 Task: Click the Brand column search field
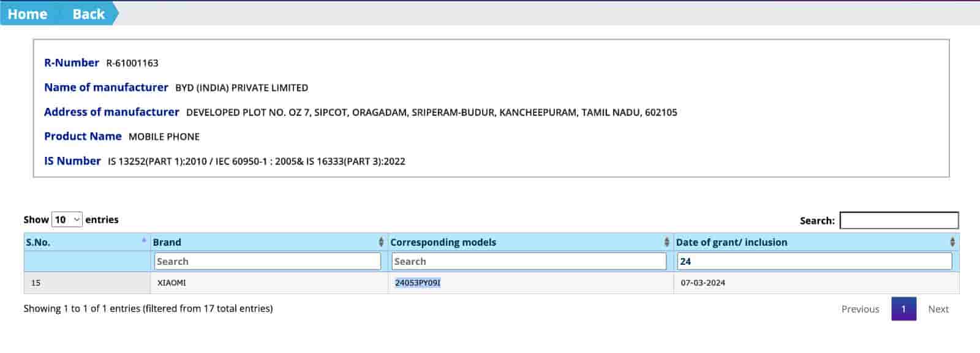click(x=267, y=262)
